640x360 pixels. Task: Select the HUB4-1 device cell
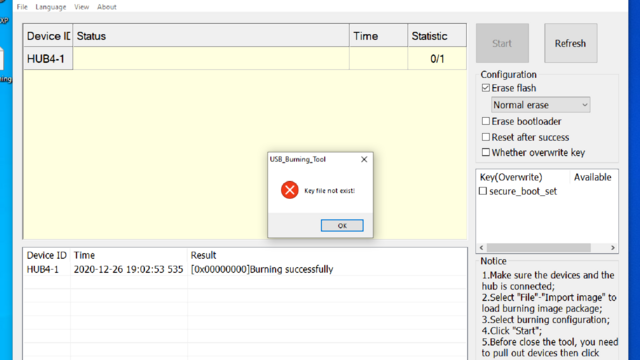point(48,59)
